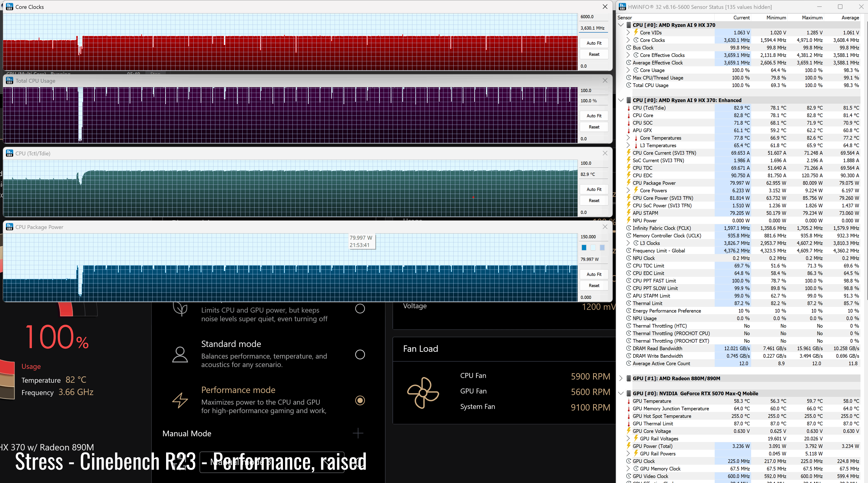This screenshot has width=868, height=483.
Task: Click HWiNFO icon in Total CPU Usage title
Action: coord(9,81)
